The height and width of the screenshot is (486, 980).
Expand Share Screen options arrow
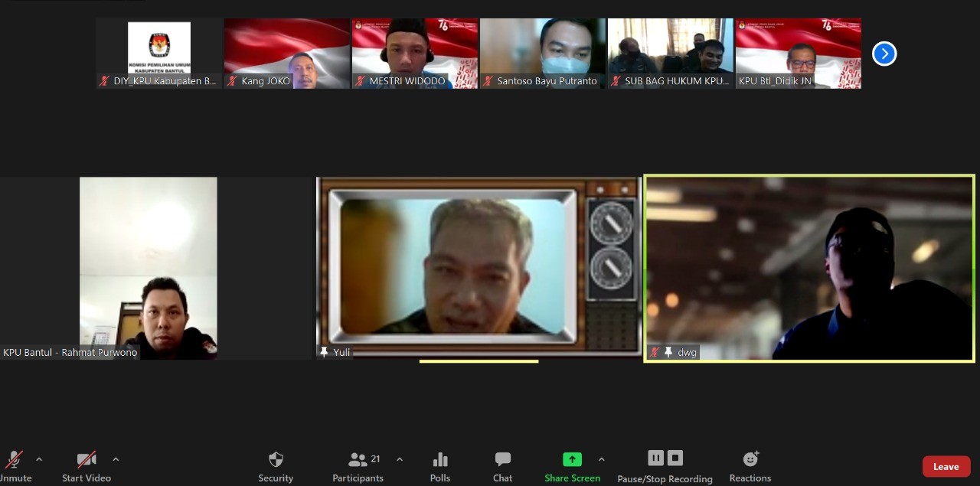[601, 459]
